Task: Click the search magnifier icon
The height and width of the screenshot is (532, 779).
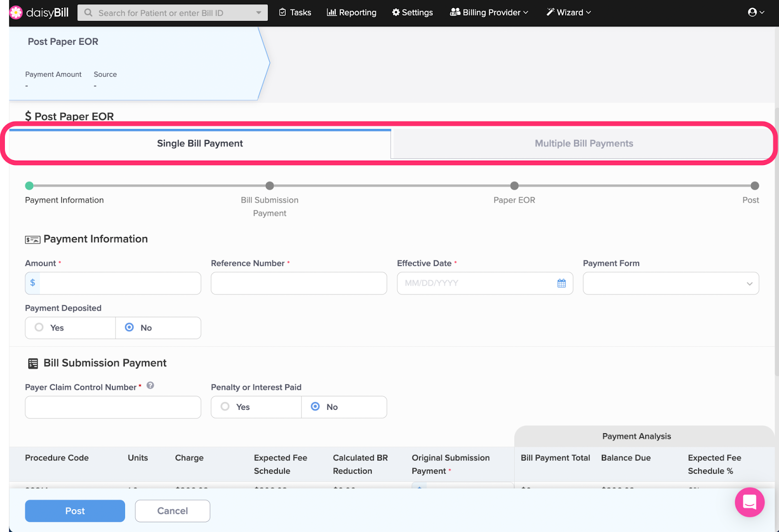Action: (88, 13)
